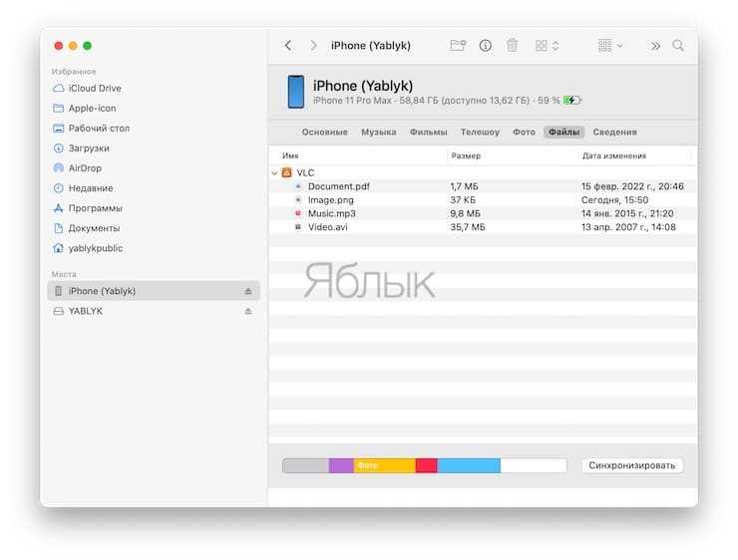The width and height of the screenshot is (738, 560).
Task: Open Загрузки in sidebar
Action: [x=81, y=148]
